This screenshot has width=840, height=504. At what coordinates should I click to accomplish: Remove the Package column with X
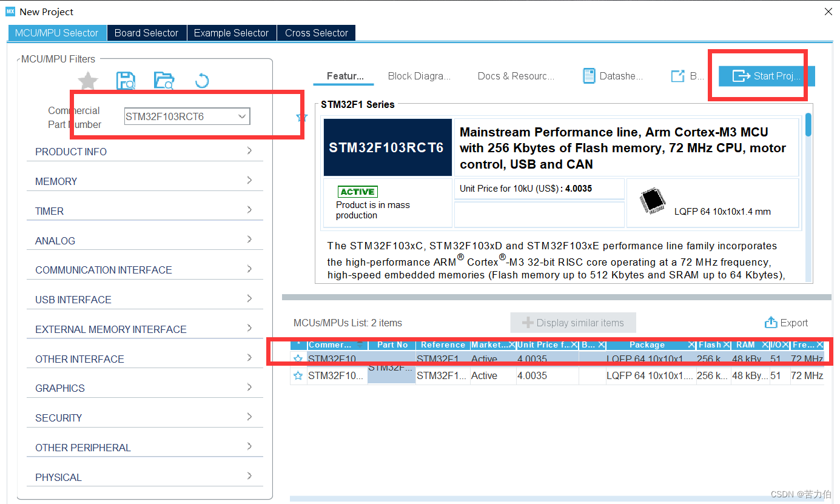[691, 344]
